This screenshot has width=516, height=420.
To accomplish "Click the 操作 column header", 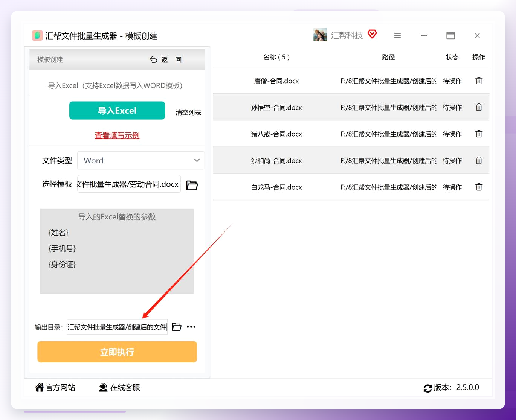I will tap(479, 57).
